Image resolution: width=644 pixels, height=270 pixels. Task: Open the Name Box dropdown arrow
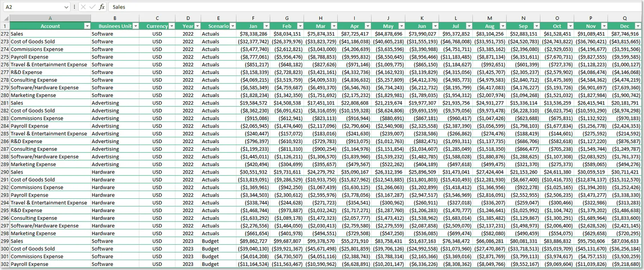click(66, 7)
